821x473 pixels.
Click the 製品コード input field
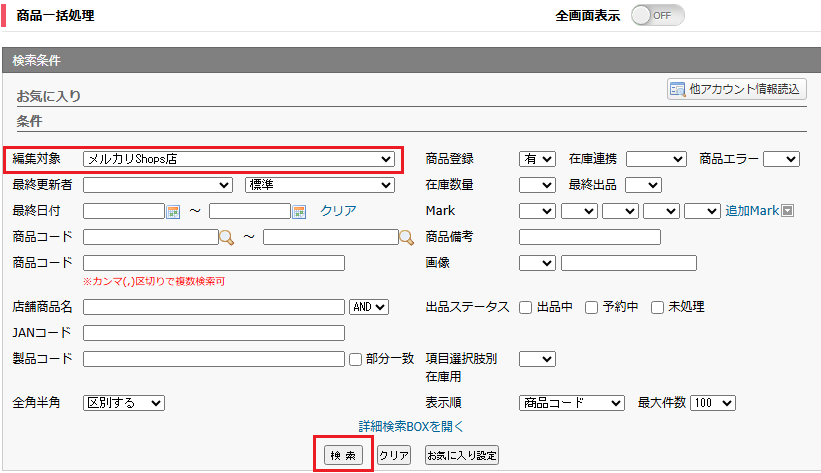[x=214, y=359]
